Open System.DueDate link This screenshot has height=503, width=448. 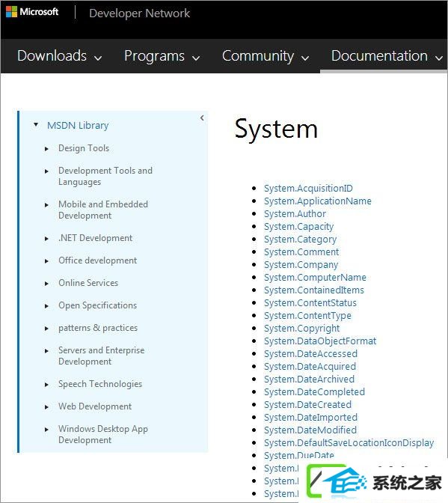[x=299, y=456]
